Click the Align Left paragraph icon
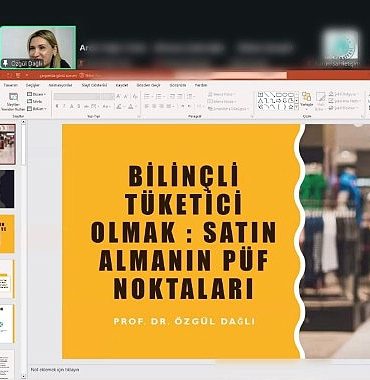Image resolution: width=370 pixels, height=380 pixels. (x=147, y=106)
